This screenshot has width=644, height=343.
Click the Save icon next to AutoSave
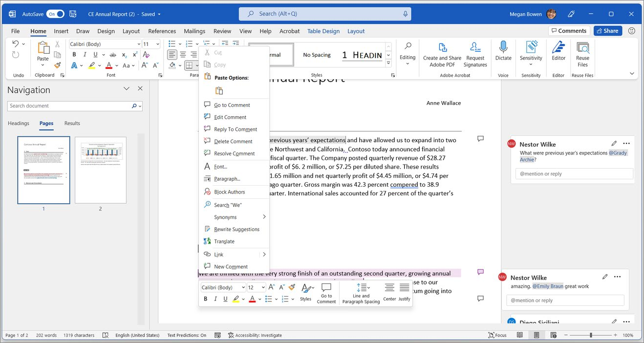click(x=73, y=14)
